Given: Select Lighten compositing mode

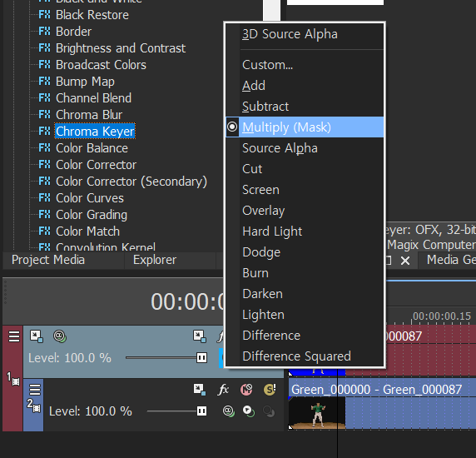Looking at the screenshot, I should [305, 315].
